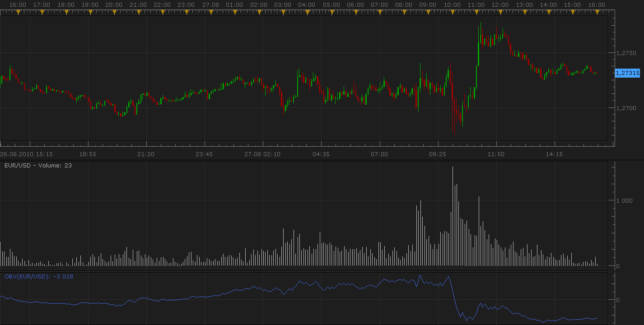Select the 11:00 yellow timeline marker
This screenshot has width=644, height=325.
click(476, 12)
